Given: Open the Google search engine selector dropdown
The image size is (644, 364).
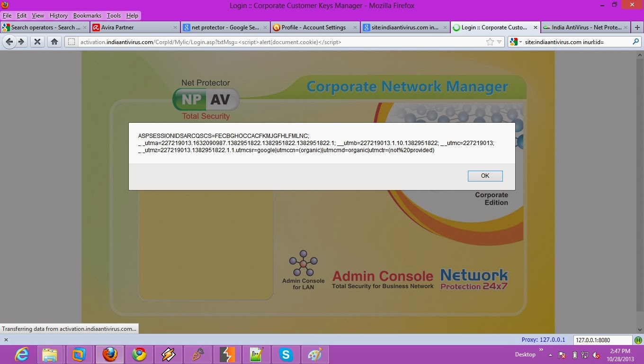Looking at the screenshot, I should click(516, 42).
